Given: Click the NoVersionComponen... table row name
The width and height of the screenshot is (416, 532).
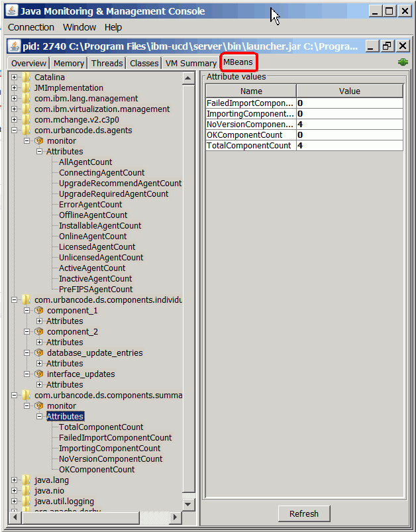Looking at the screenshot, I should pos(251,124).
